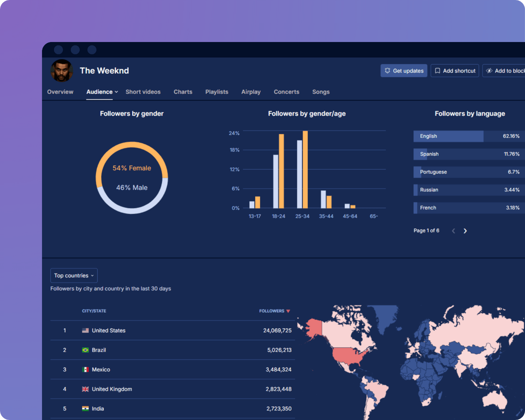Select the United States row name
This screenshot has width=525, height=420.
tap(108, 331)
